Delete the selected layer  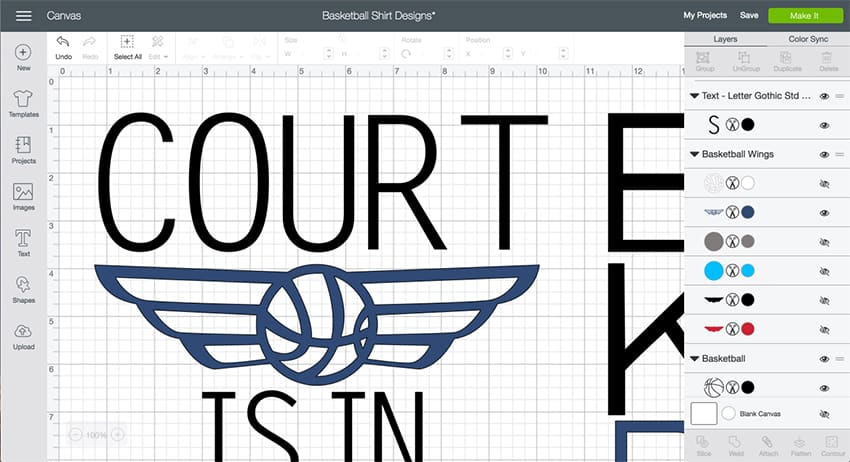click(828, 62)
